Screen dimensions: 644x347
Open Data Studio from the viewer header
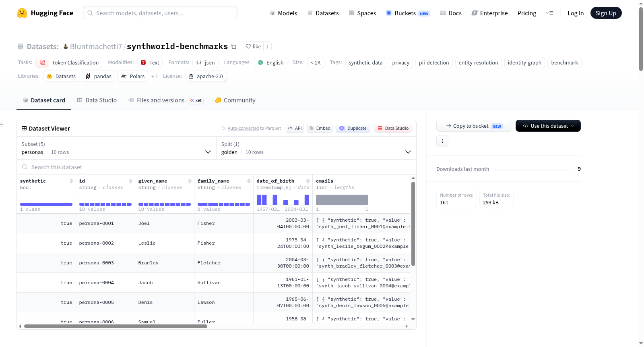click(x=393, y=128)
